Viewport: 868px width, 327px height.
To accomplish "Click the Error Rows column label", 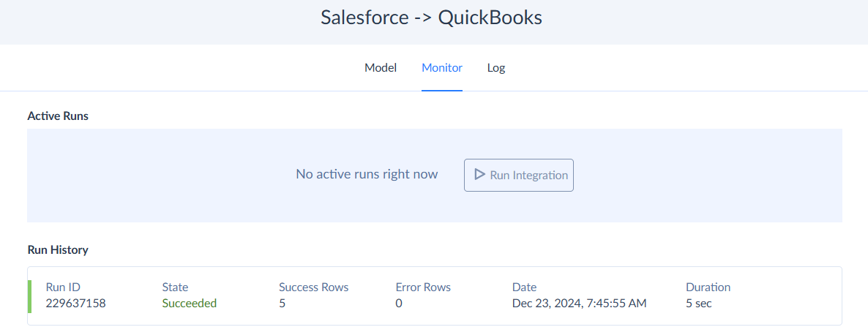I will (x=423, y=287).
